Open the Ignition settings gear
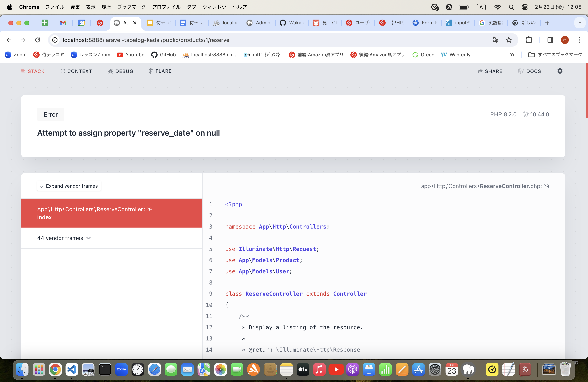This screenshot has height=382, width=588. pos(560,71)
